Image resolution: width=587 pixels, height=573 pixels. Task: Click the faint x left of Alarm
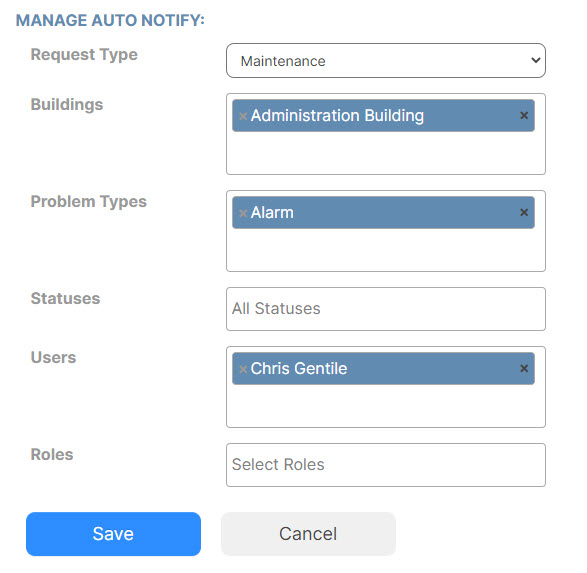point(243,213)
